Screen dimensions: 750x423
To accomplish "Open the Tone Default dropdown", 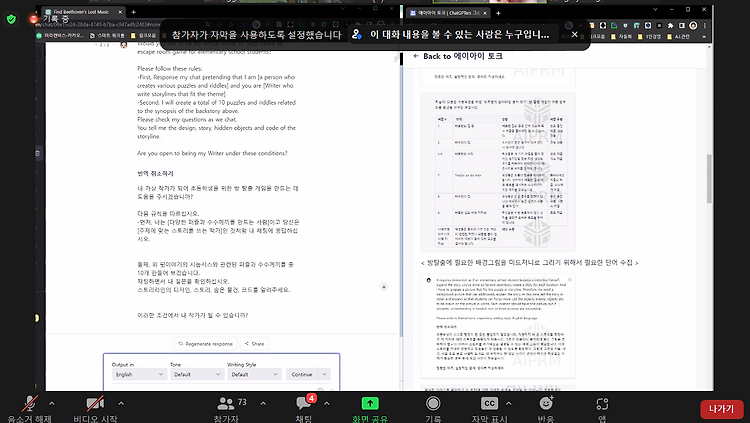I will tap(197, 374).
